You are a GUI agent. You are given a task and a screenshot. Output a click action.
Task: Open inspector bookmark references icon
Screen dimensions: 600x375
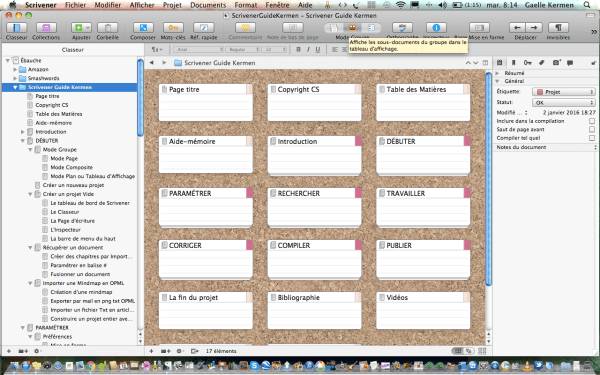[x=514, y=63]
